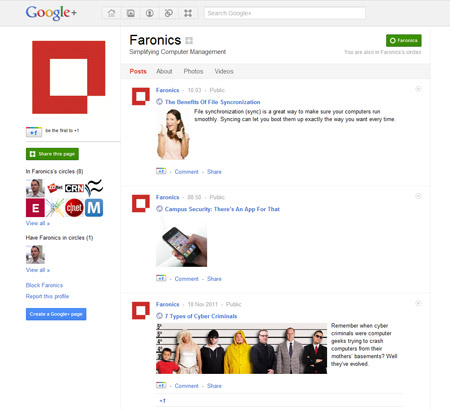Click Faronics author name on 18 Nov 2011 post
The width and height of the screenshot is (450, 410).
[167, 304]
